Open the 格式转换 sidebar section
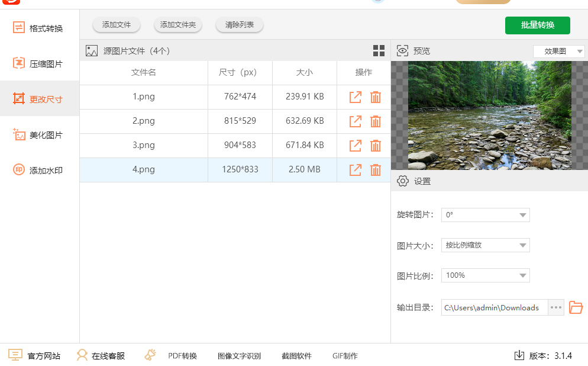 (40, 28)
